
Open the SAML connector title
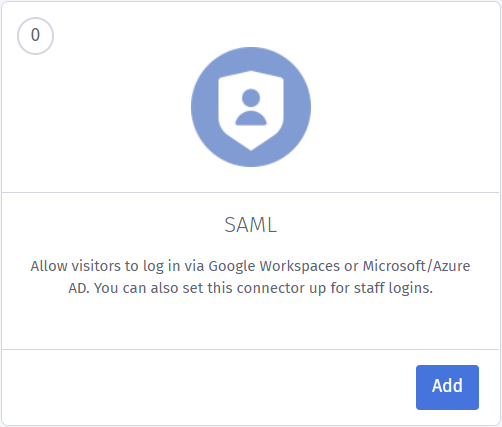(x=251, y=225)
